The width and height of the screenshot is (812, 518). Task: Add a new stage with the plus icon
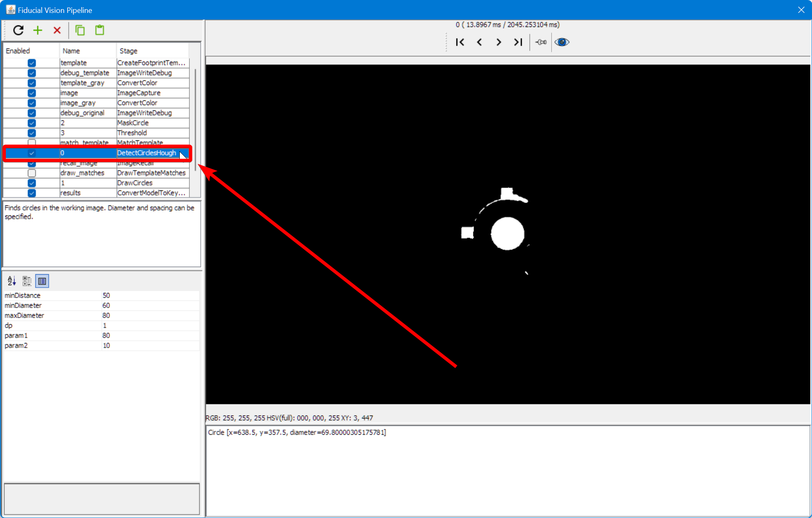tap(38, 30)
